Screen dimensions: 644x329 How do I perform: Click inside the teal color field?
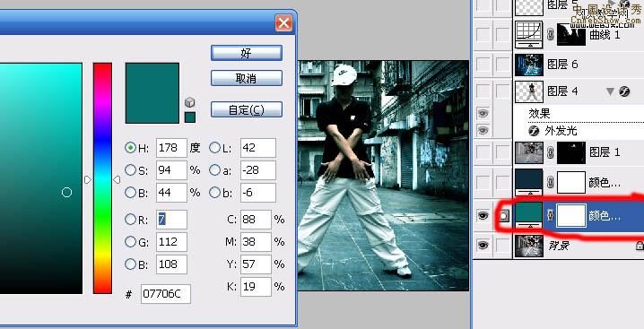pos(41,178)
